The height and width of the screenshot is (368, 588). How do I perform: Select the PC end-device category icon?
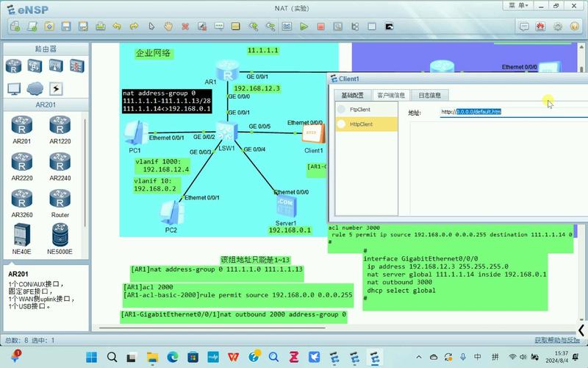pyautogui.click(x=14, y=88)
